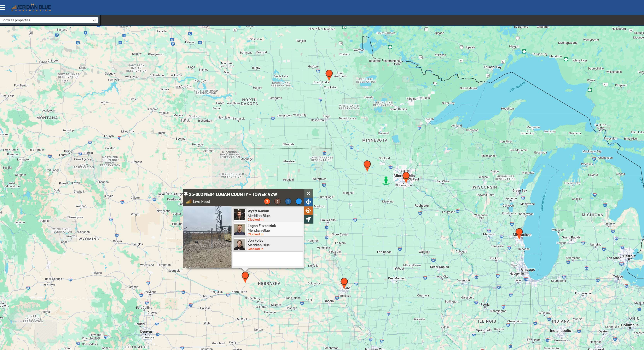Open the hamburger menu
The image size is (644, 350).
[3, 7]
